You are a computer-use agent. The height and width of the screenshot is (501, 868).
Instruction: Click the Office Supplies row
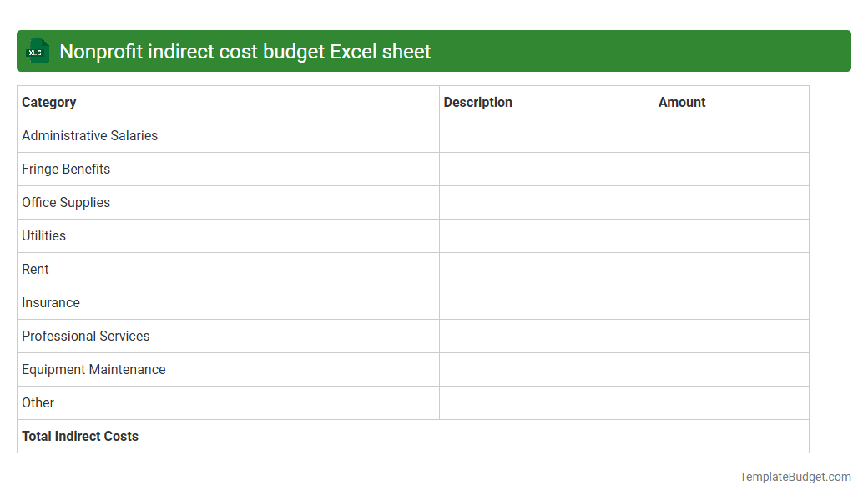tap(66, 202)
